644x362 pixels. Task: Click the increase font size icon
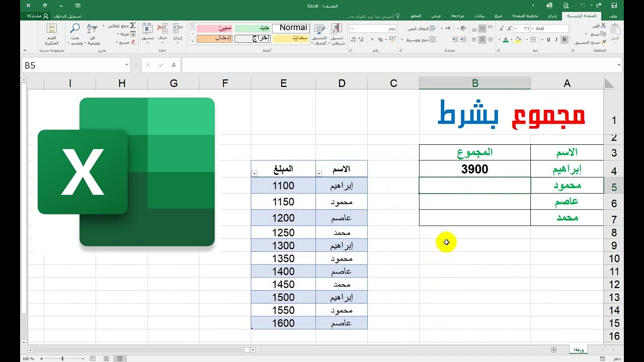coord(509,29)
